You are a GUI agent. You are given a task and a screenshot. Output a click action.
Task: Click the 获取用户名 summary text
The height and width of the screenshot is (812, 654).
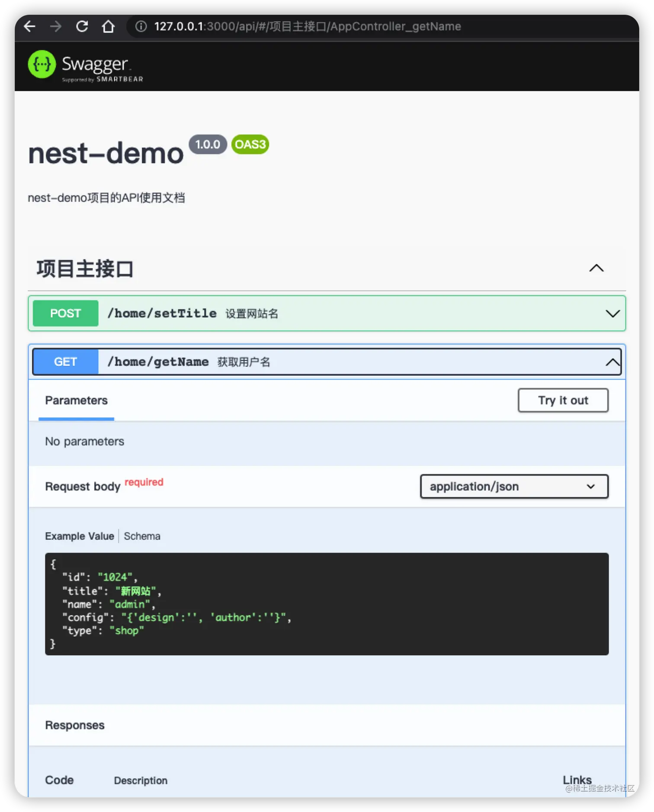(244, 362)
